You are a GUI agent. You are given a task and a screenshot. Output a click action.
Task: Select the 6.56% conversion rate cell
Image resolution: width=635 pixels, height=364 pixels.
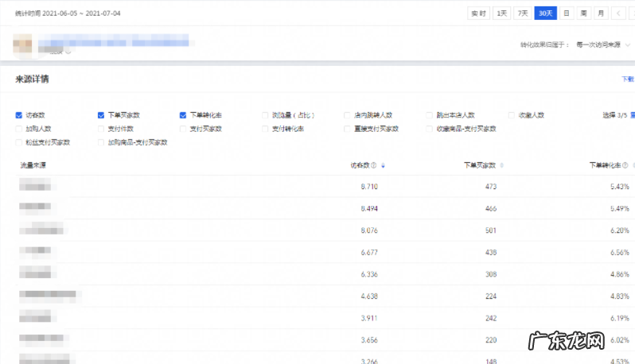point(620,253)
